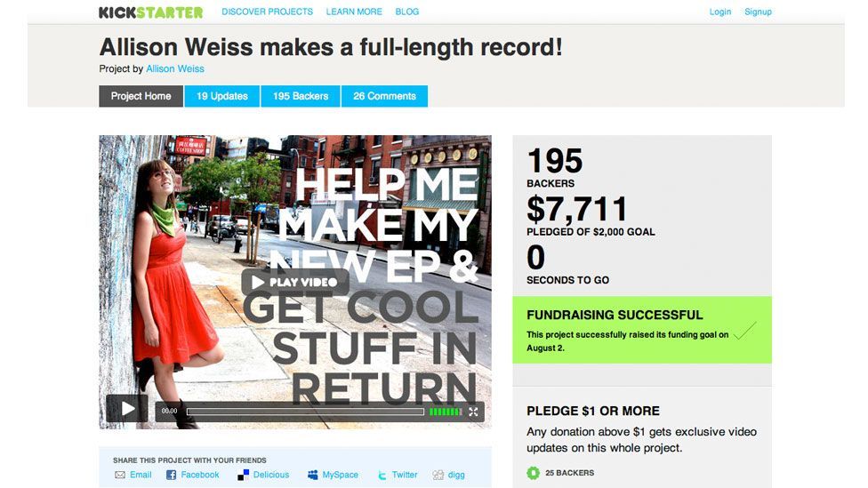Open the 195 Backers tab

pyautogui.click(x=300, y=96)
